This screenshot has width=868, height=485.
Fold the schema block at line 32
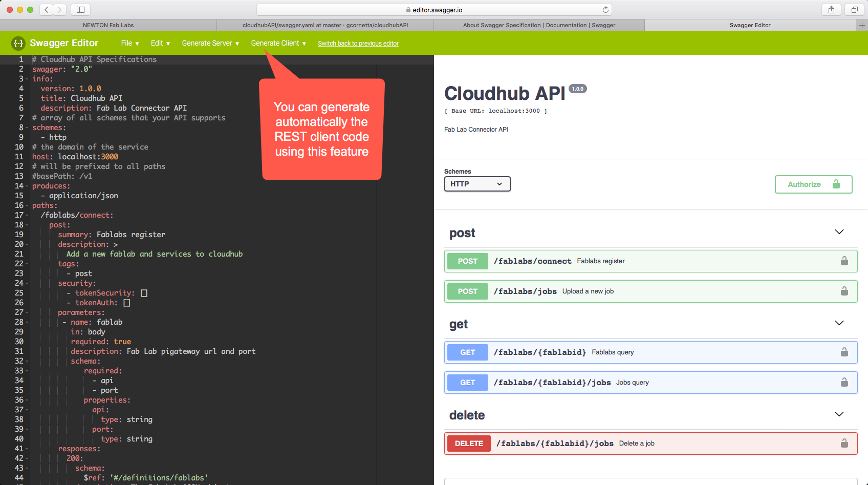pos(27,361)
